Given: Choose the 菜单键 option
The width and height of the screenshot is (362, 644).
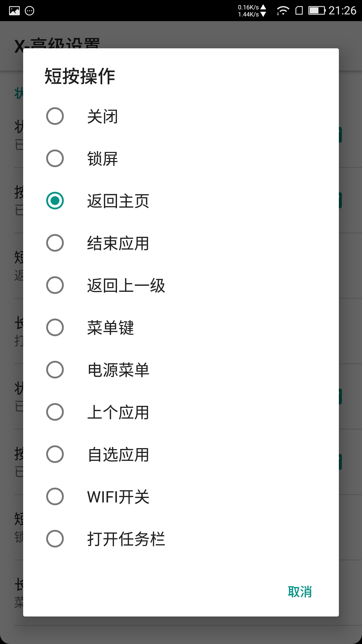Looking at the screenshot, I should pyautogui.click(x=55, y=327).
